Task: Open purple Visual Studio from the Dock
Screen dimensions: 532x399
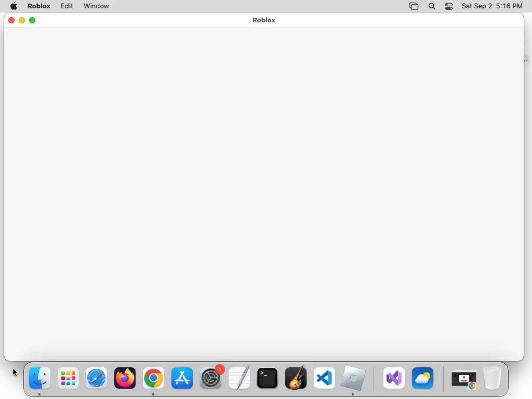Action: (394, 378)
